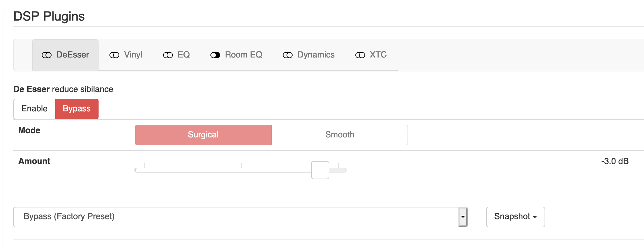Click the preset dropdown arrow
Viewport: 644px width, 250px height.
[x=463, y=217]
